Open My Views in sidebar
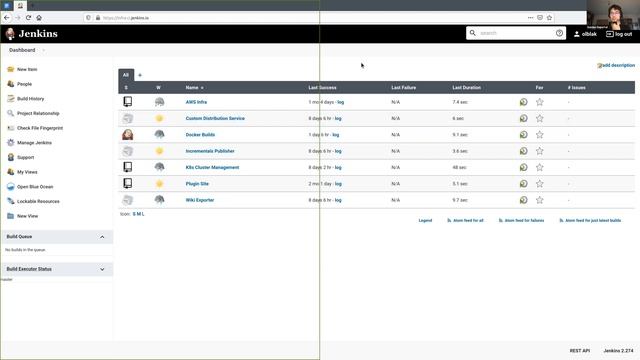The width and height of the screenshot is (640, 360). [27, 172]
